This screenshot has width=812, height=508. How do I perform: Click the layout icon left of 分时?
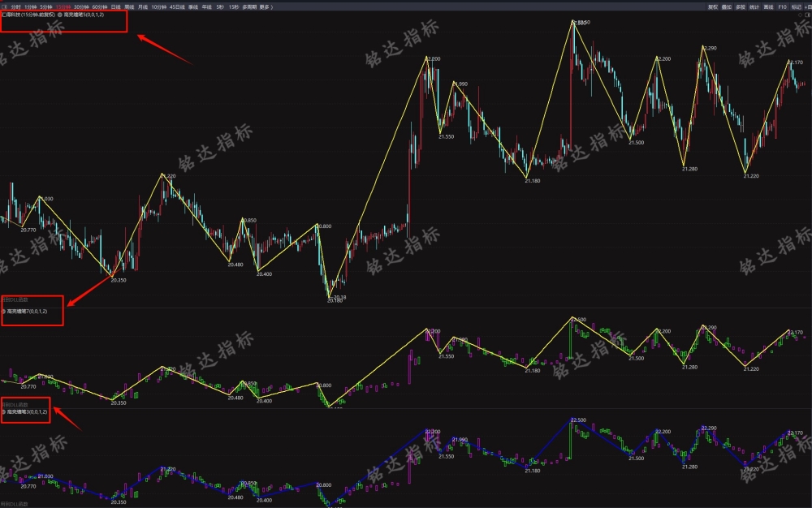(x=5, y=7)
